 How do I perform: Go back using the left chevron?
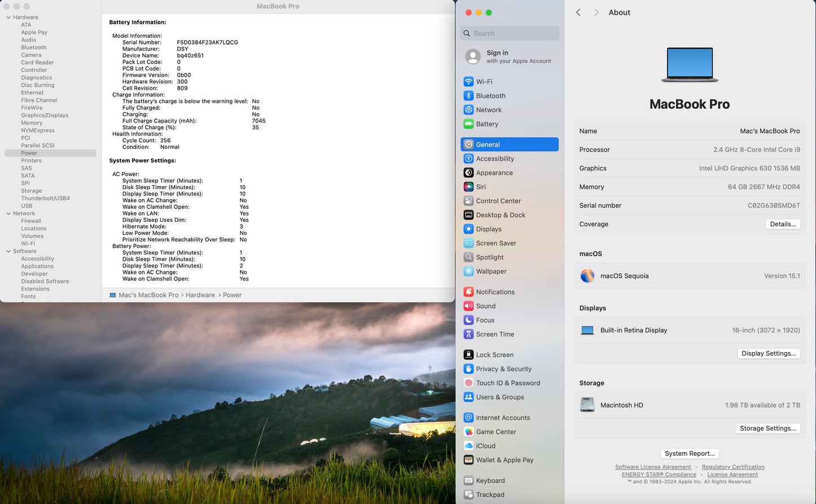[578, 12]
